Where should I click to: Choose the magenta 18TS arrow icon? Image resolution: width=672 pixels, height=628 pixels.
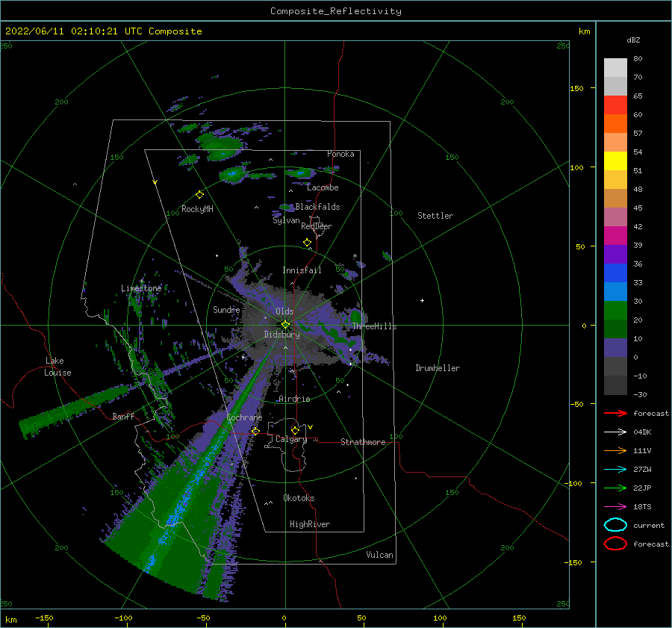click(615, 507)
